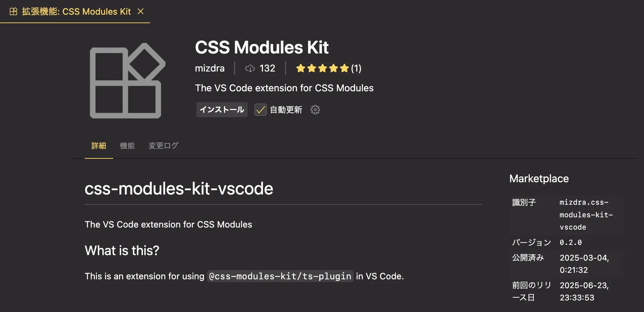Show the 変更ログ changelog tab
Viewport: 644px width, 312px height.
(163, 146)
